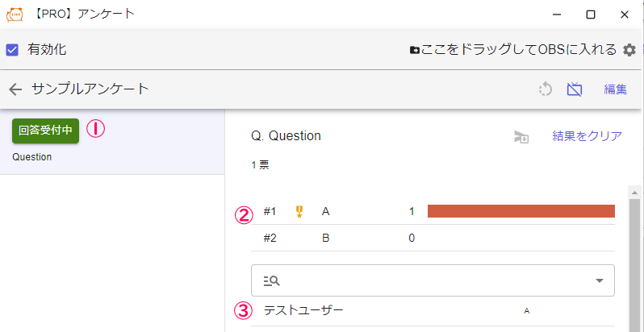Expand the filter dropdown arrow
This screenshot has width=644, height=332.
[x=600, y=280]
